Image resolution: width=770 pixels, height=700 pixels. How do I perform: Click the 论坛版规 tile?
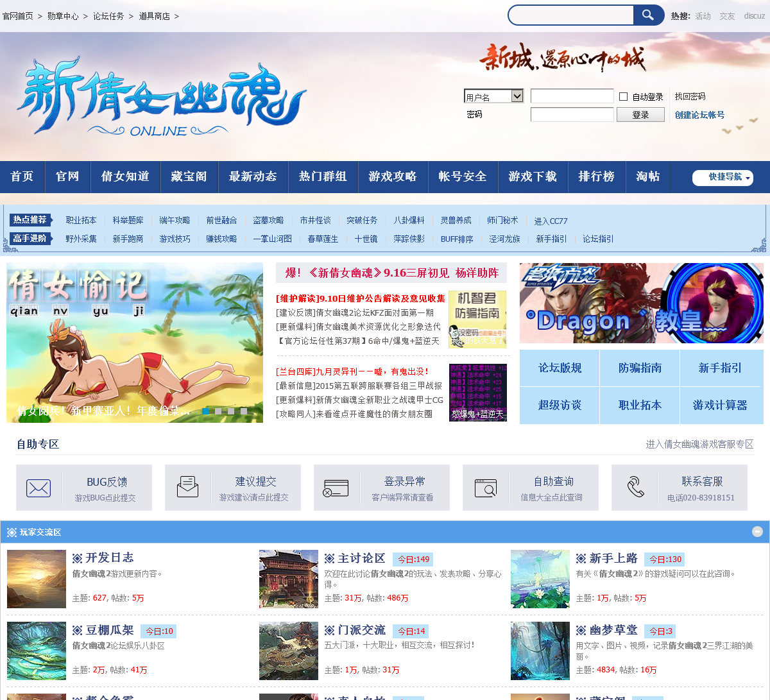[560, 368]
